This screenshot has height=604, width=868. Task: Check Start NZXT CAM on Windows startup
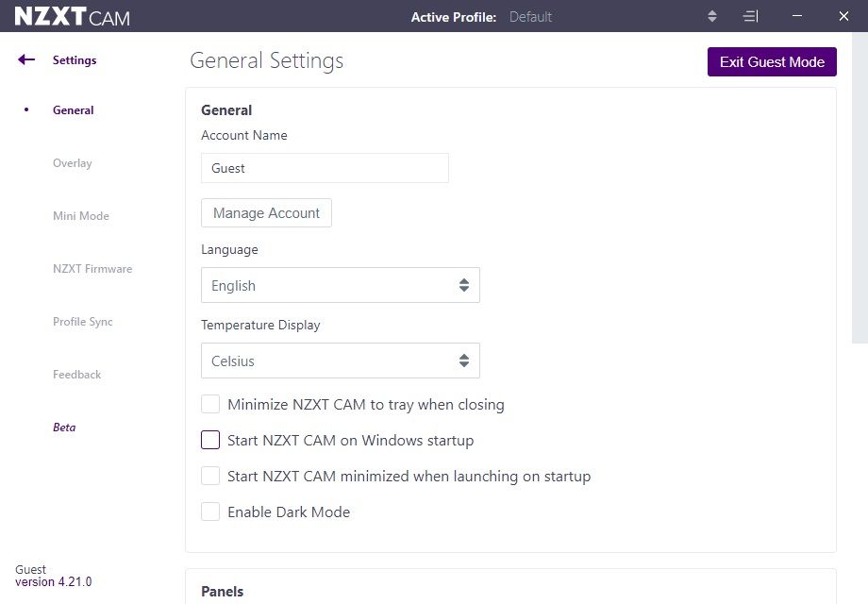210,440
